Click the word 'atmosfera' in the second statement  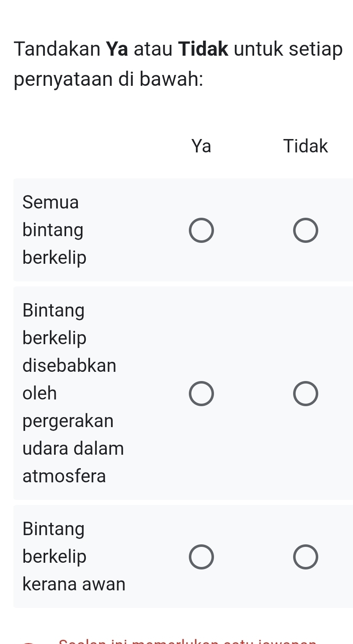64,476
